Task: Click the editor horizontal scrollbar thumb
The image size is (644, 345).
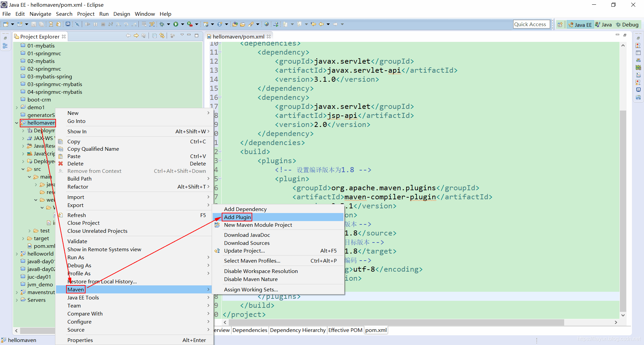Action: click(x=396, y=322)
